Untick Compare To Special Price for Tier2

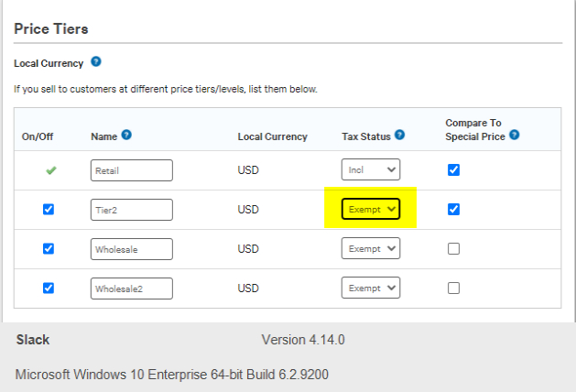(453, 210)
